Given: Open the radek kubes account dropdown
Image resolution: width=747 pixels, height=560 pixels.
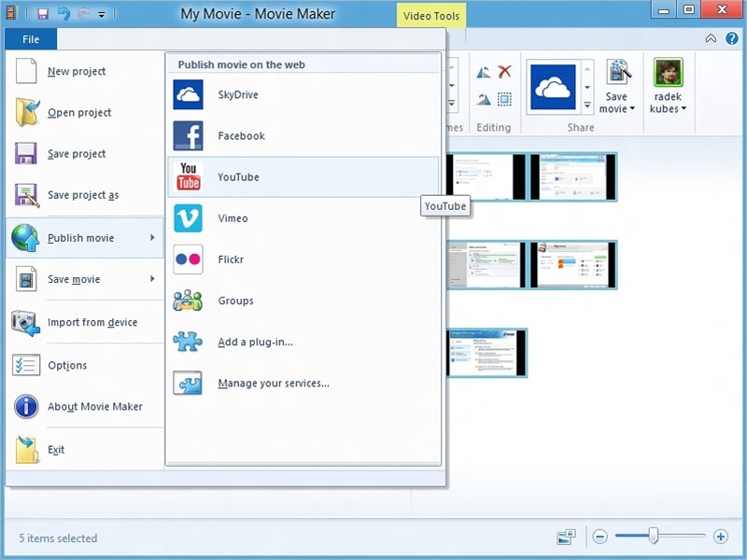Looking at the screenshot, I should pyautogui.click(x=668, y=102).
